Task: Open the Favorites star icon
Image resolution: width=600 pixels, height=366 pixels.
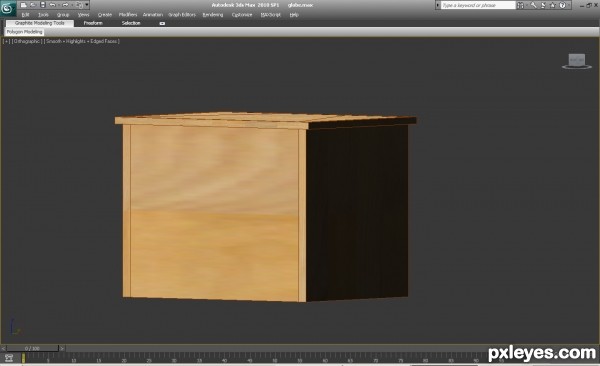Action: point(553,5)
